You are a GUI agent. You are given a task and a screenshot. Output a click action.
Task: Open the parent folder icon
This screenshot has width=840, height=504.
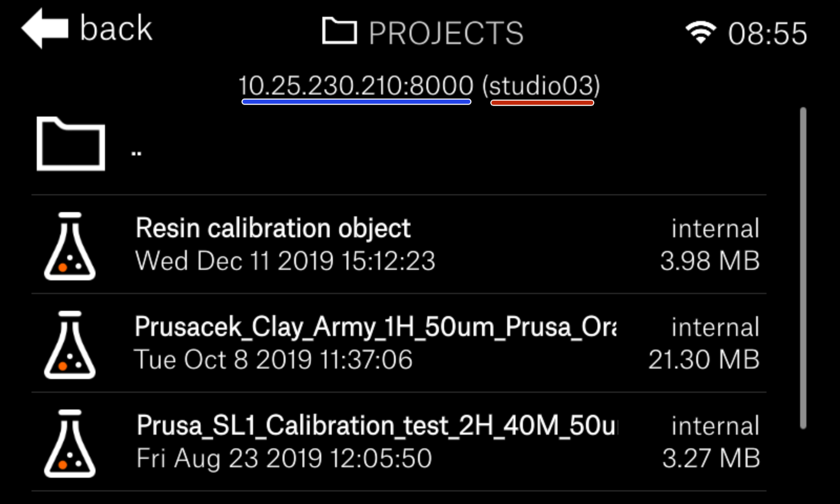(70, 144)
